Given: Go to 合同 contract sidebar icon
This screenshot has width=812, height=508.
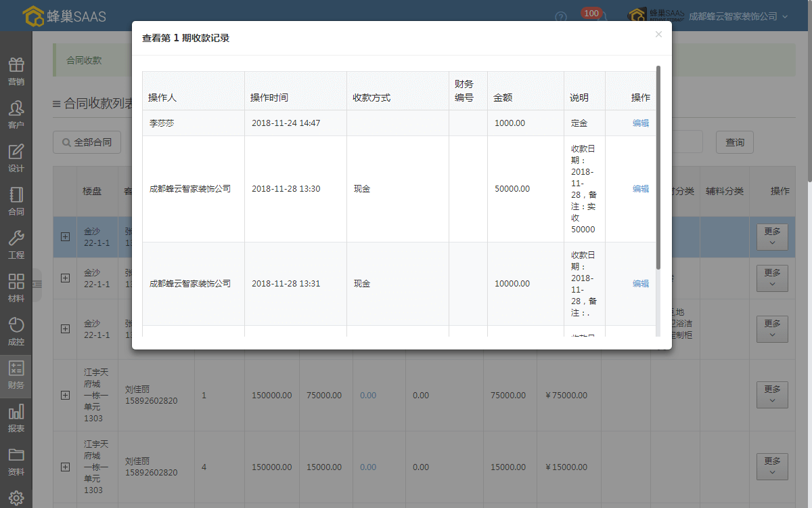Looking at the screenshot, I should [16, 201].
